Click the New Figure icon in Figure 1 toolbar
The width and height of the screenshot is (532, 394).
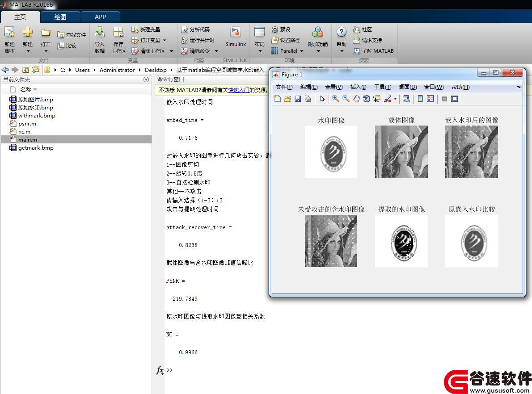(277, 99)
